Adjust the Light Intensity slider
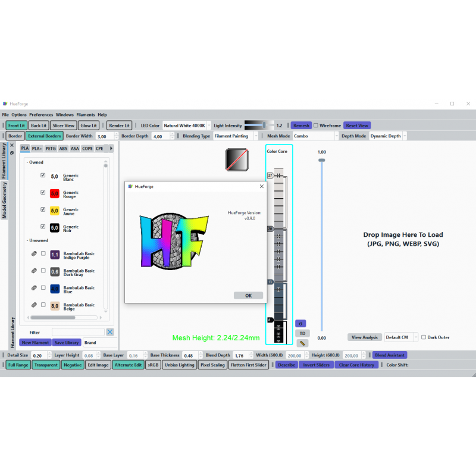Viewport: 476px width, 476px height. (264, 125)
